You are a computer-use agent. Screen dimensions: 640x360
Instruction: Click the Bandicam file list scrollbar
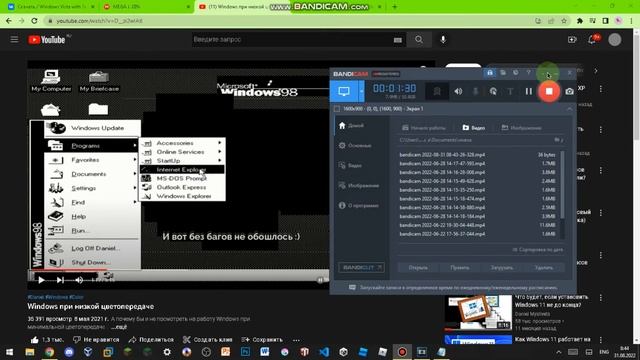(x=562, y=184)
